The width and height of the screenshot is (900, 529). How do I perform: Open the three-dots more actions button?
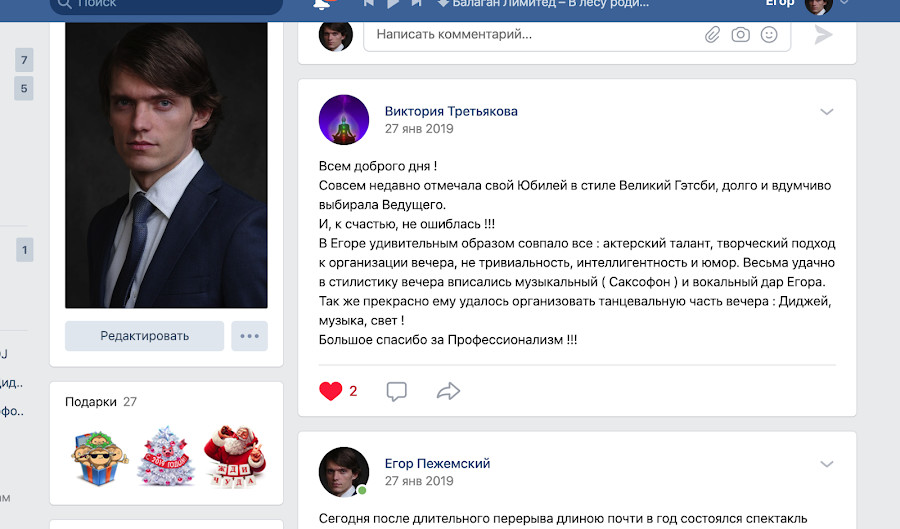click(x=249, y=336)
